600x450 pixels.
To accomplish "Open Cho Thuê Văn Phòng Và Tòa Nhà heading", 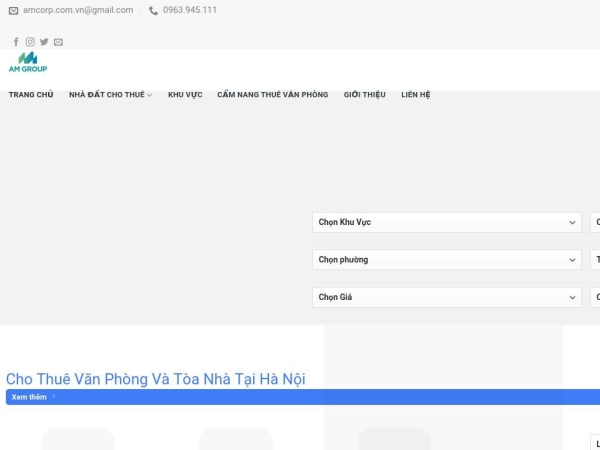I will pyautogui.click(x=156, y=378).
